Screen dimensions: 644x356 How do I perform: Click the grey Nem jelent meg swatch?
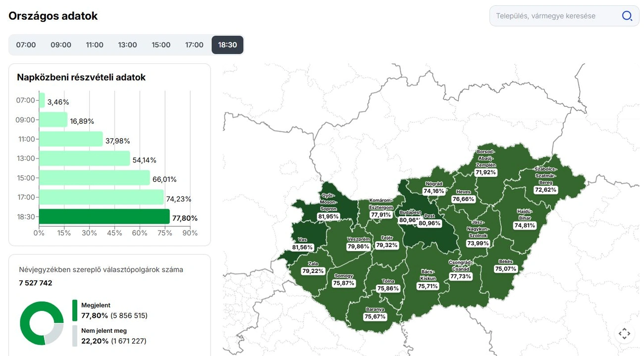tap(75, 336)
